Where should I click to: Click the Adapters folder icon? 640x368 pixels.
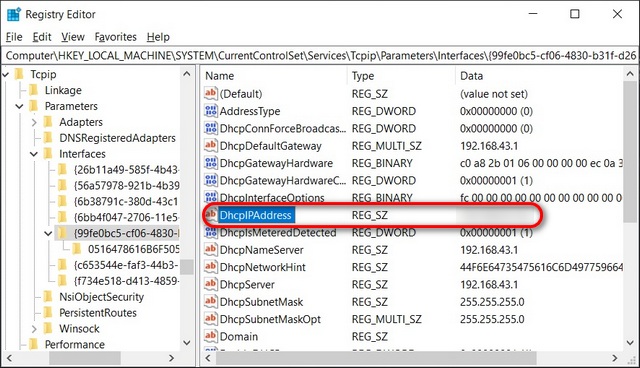coord(48,122)
